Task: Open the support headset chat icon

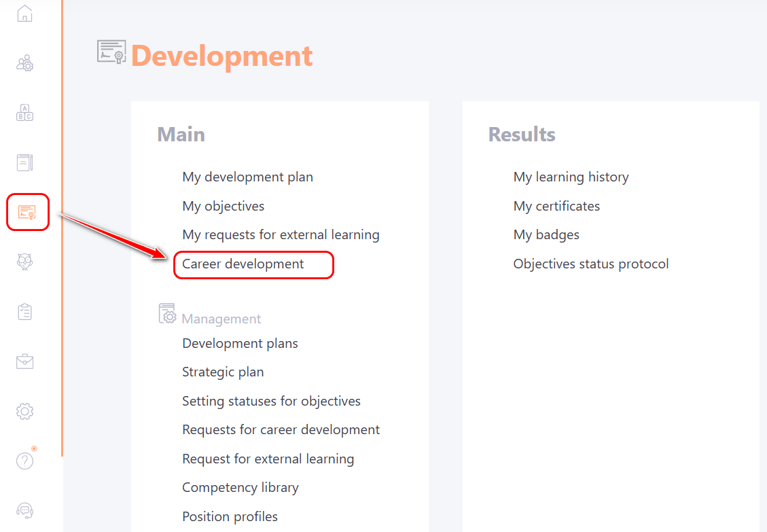Action: [x=25, y=510]
